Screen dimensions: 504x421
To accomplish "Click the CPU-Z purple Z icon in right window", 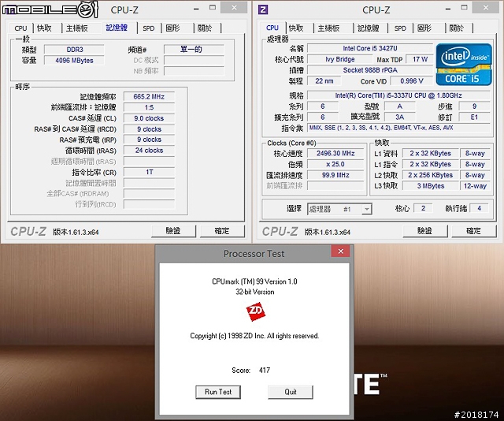I will (x=263, y=9).
